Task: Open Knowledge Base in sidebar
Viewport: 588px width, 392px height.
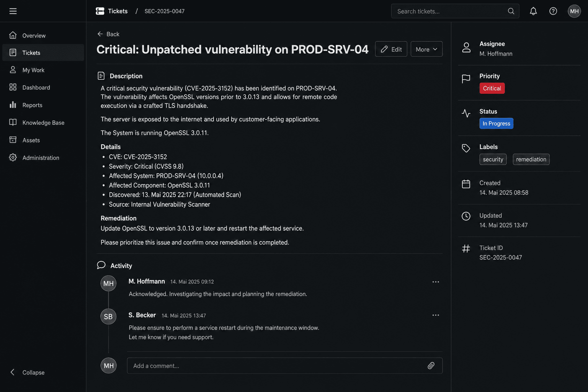Action: pos(43,122)
